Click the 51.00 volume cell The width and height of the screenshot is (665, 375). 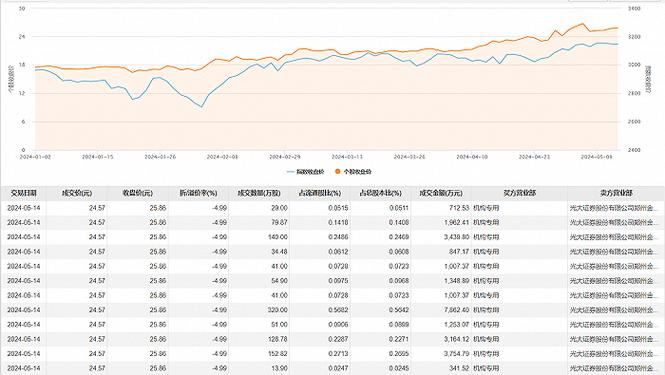[279, 325]
